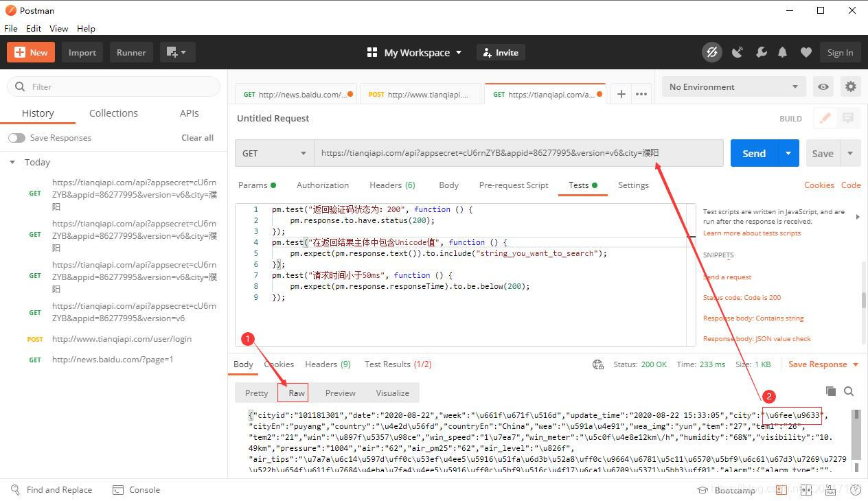Click the globe network icon beside Status

(598, 364)
